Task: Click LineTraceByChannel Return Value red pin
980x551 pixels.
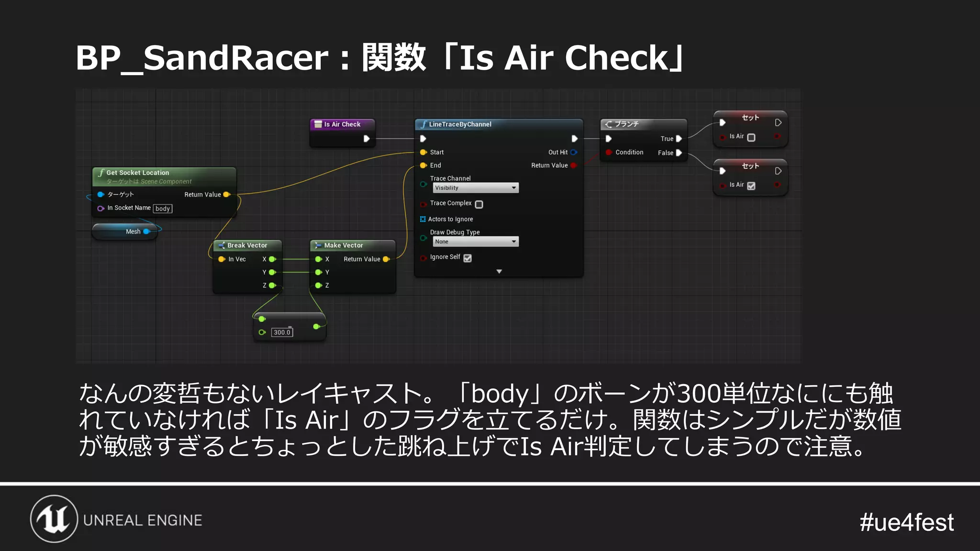Action: click(x=573, y=165)
